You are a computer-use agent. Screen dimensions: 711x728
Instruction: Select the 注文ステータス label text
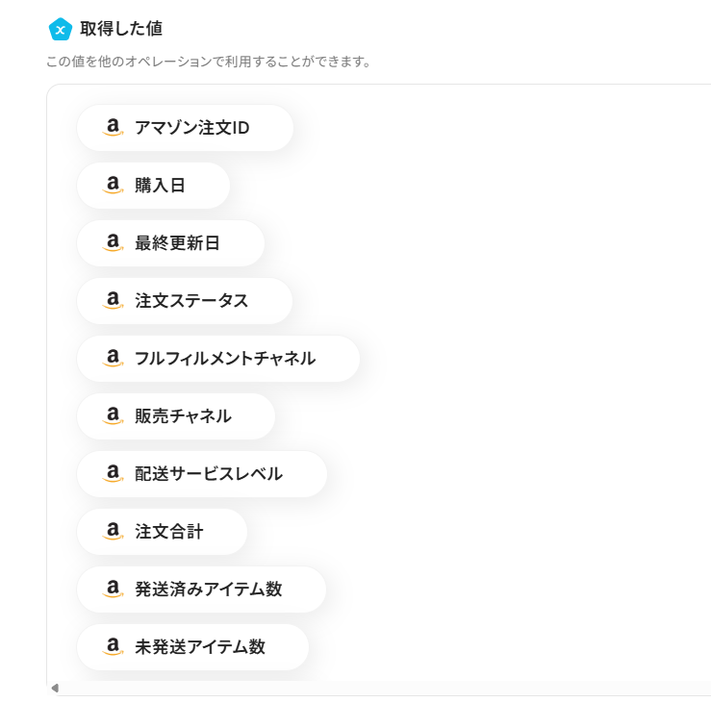(x=191, y=301)
